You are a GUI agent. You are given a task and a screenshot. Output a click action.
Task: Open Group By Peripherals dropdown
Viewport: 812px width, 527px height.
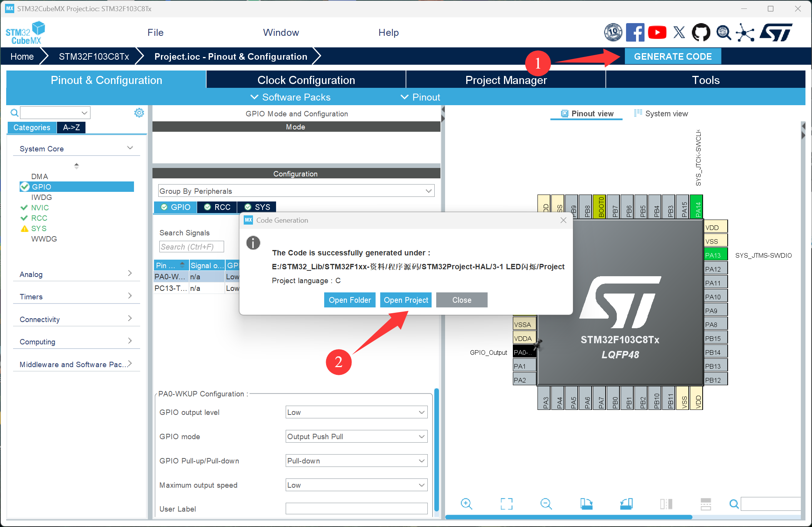(x=296, y=191)
